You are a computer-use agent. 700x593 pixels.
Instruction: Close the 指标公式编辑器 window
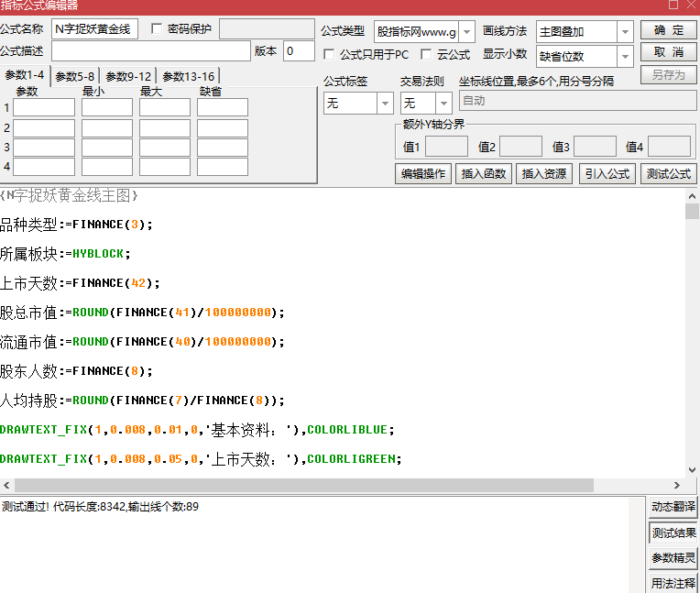coord(691,5)
